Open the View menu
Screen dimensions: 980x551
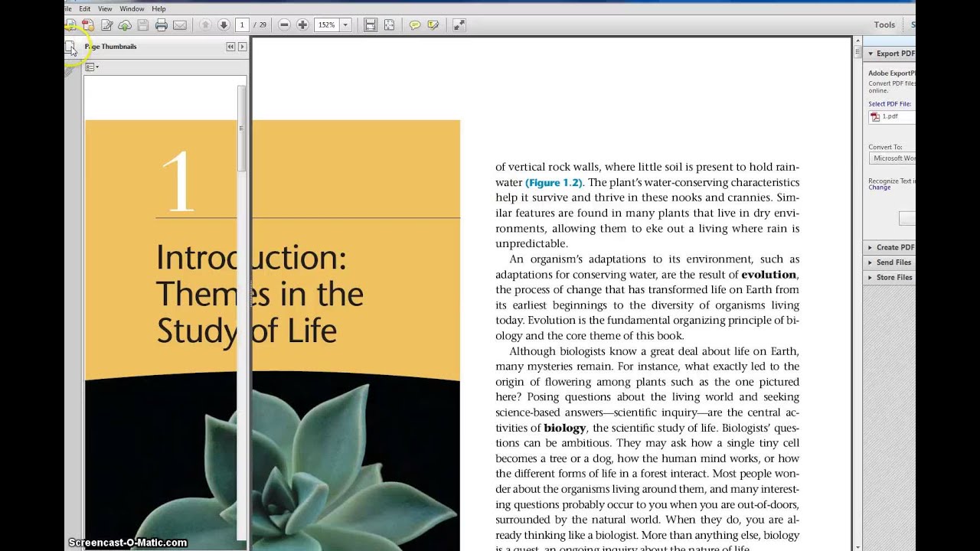(105, 8)
